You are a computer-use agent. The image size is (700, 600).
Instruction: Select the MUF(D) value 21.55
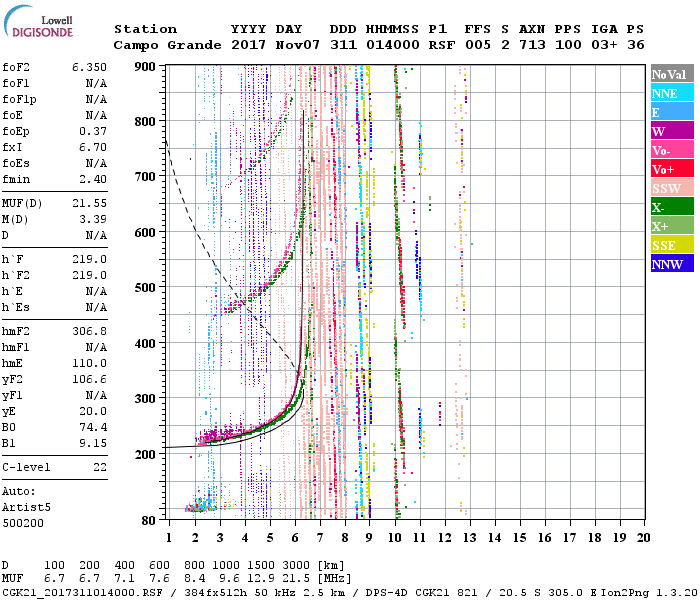click(x=89, y=203)
